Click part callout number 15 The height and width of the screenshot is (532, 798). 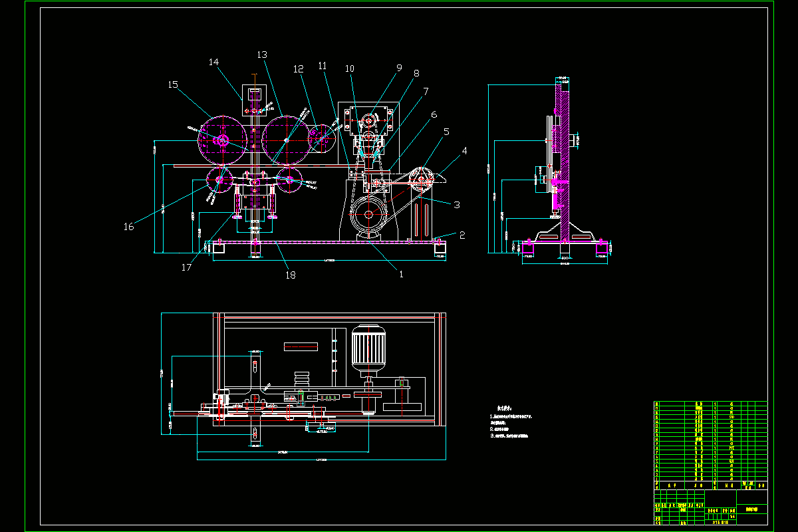pyautogui.click(x=173, y=84)
